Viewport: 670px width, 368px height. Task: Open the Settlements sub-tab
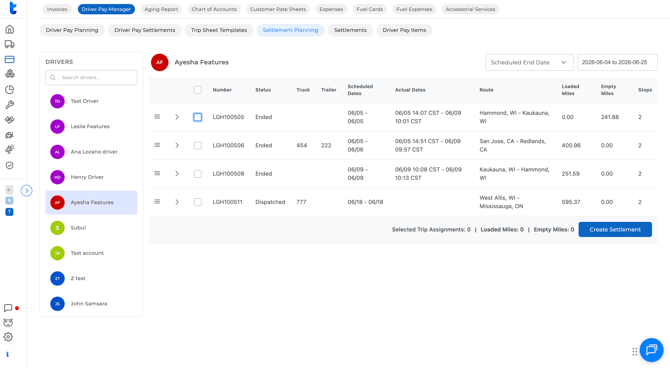coord(350,30)
